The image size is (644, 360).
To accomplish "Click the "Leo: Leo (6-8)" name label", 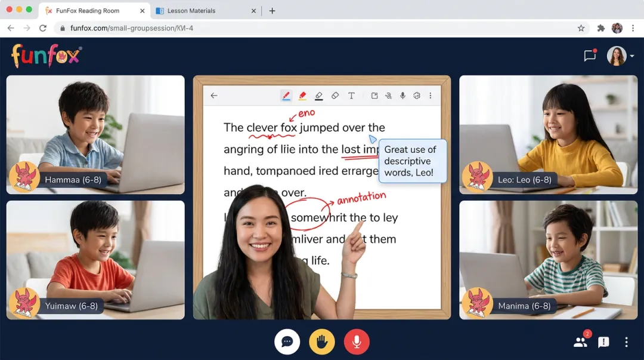I will click(525, 180).
